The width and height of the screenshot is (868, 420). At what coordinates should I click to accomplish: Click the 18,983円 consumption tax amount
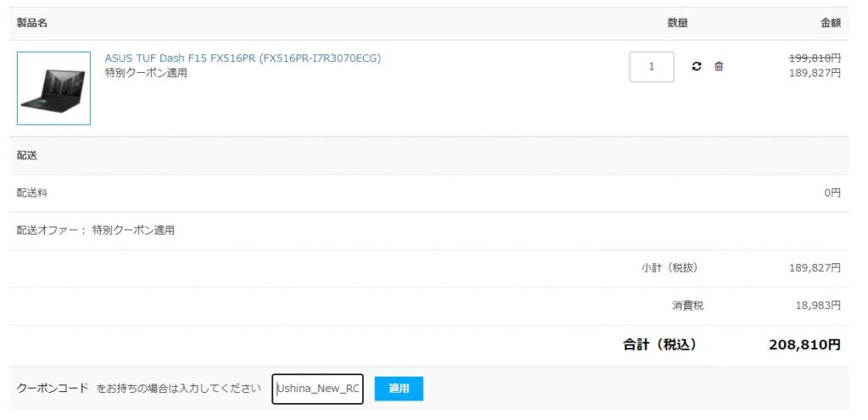pyautogui.click(x=817, y=306)
